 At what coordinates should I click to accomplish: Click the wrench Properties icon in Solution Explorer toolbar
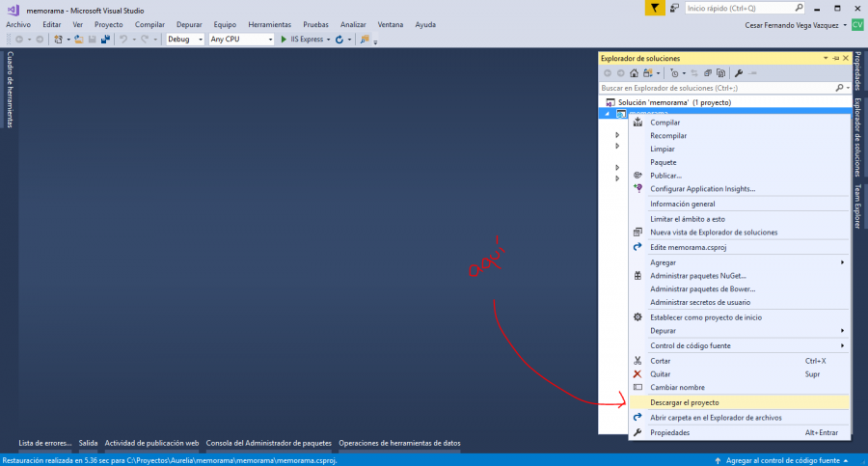[739, 73]
